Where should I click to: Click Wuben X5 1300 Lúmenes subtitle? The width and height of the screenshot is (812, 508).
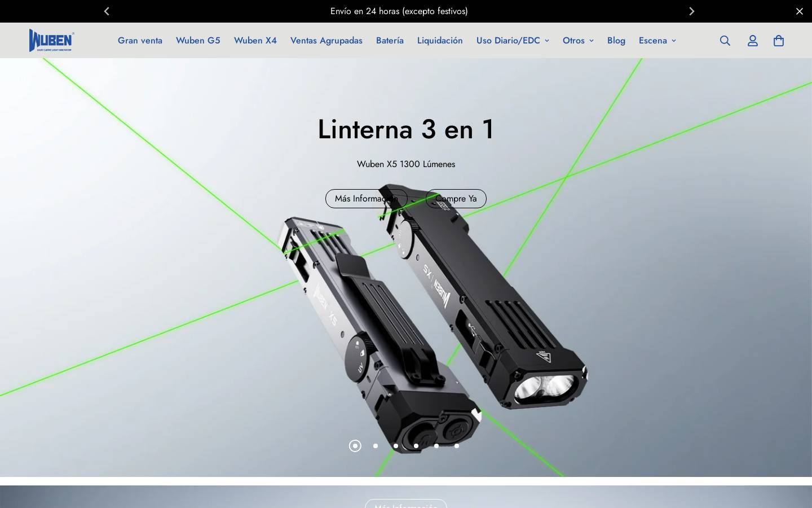pos(406,164)
